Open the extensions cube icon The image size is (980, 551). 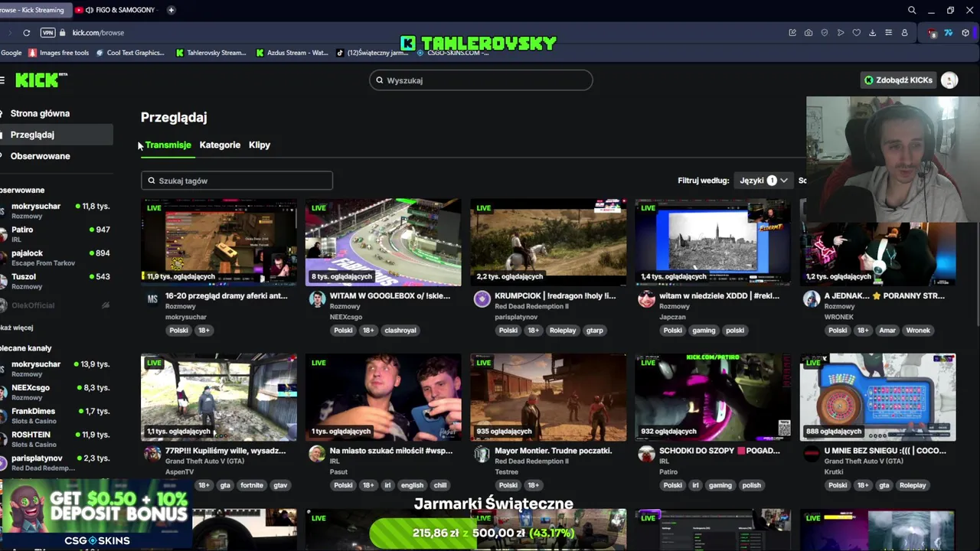[965, 33]
